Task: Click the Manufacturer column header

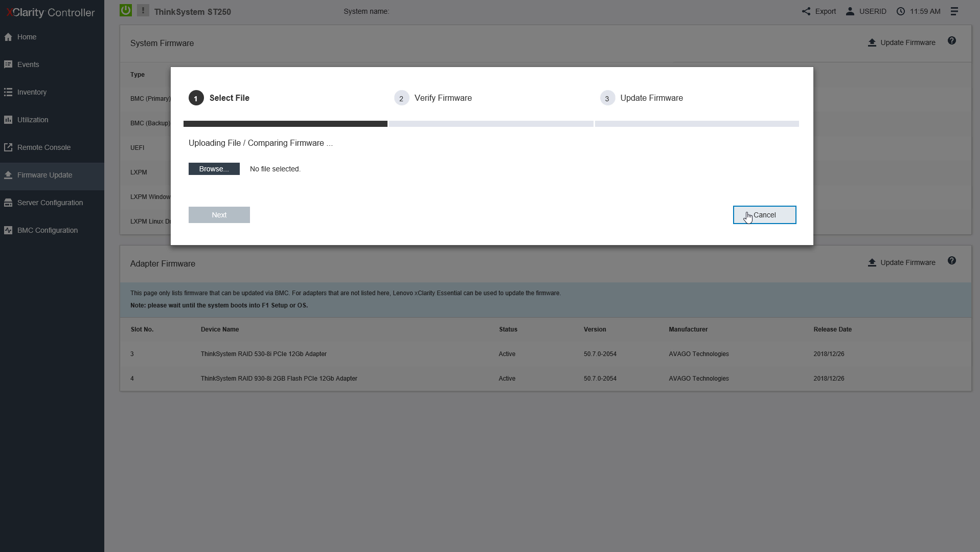Action: pos(688,329)
